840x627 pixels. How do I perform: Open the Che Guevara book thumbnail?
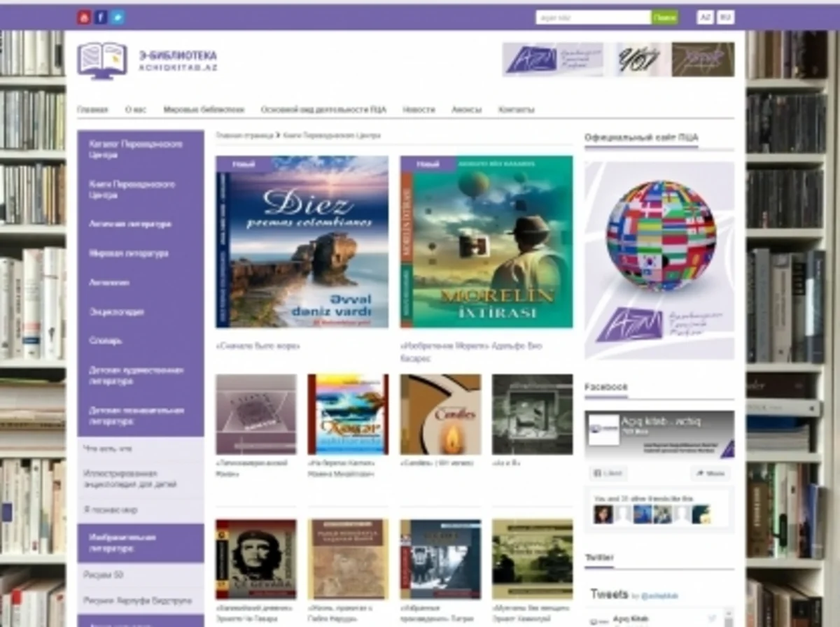pyautogui.click(x=255, y=559)
